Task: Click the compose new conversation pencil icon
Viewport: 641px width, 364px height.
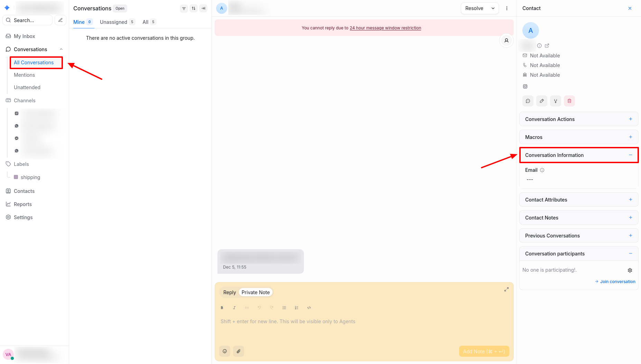Action: [x=61, y=20]
